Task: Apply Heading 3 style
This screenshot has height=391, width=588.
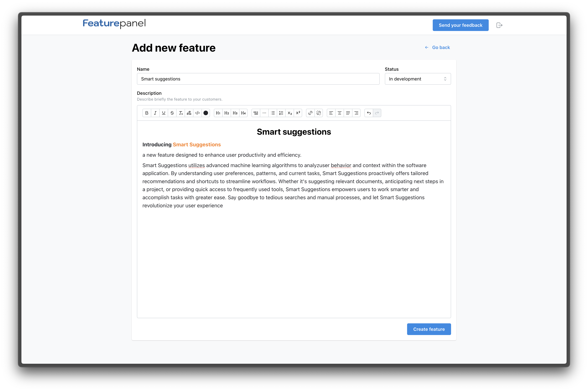Action: pyautogui.click(x=235, y=113)
